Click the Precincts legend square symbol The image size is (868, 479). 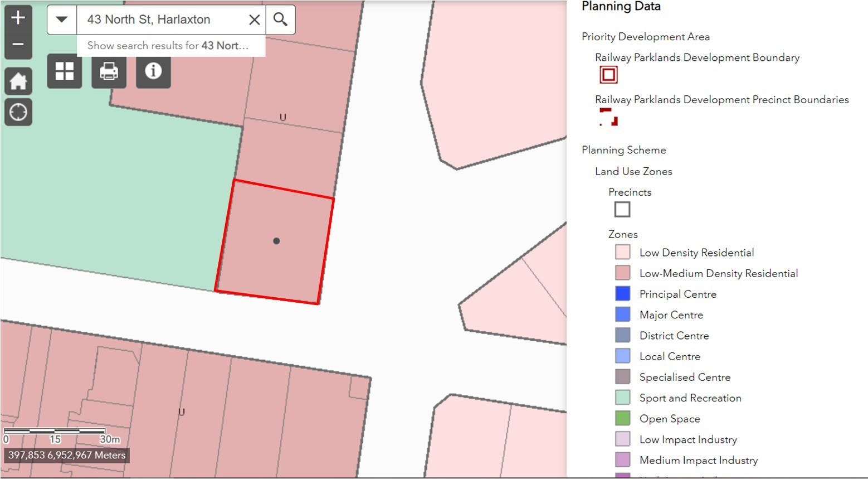pos(622,210)
